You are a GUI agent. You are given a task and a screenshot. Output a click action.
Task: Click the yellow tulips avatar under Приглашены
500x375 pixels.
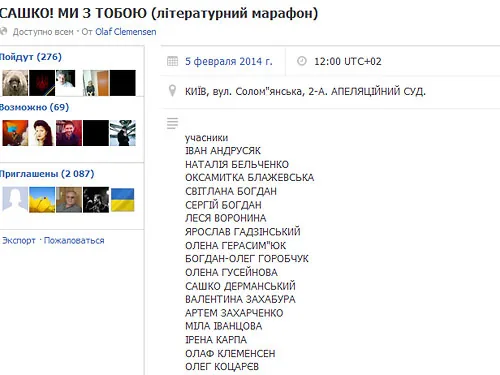click(42, 200)
